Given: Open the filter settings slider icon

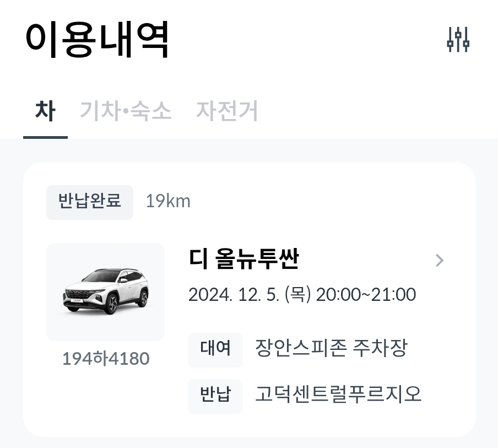Looking at the screenshot, I should click(458, 40).
